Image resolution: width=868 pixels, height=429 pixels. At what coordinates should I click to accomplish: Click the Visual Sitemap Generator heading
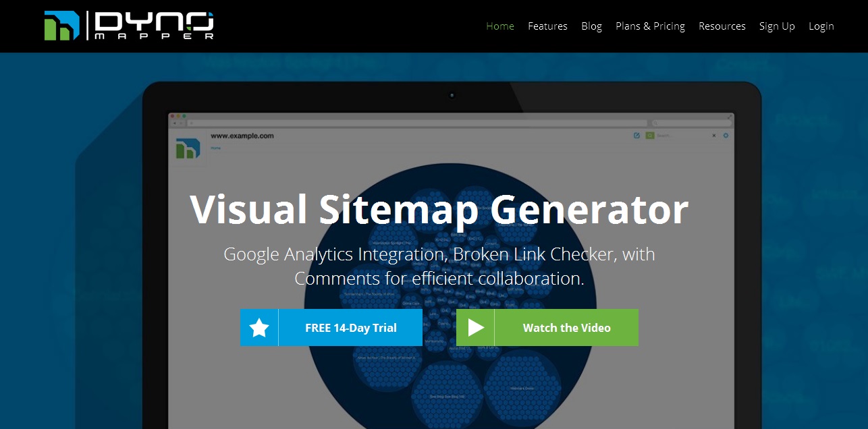pos(439,210)
